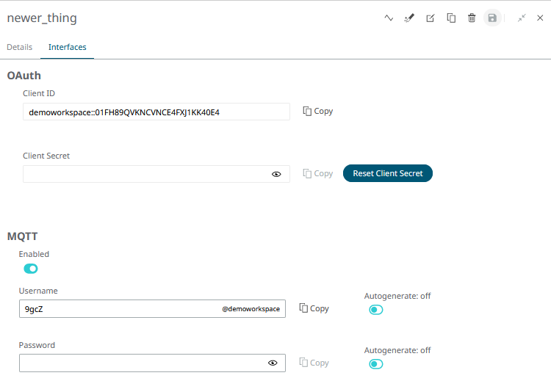Open the edit pencil icon in header

[430, 18]
